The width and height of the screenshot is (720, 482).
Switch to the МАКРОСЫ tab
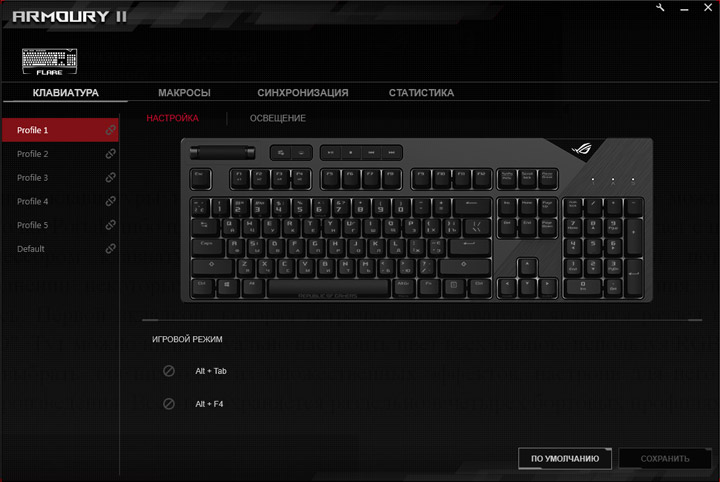184,93
